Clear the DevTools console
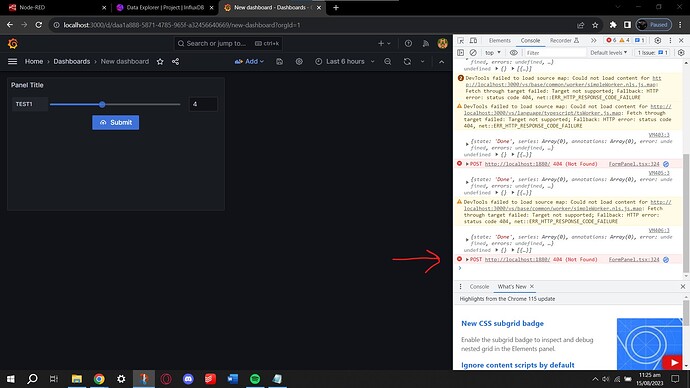 point(473,53)
